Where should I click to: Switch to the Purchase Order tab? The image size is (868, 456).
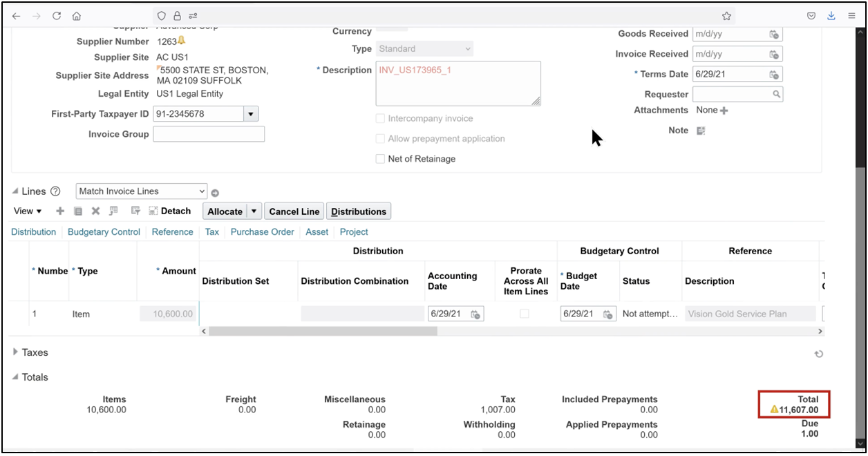click(262, 232)
